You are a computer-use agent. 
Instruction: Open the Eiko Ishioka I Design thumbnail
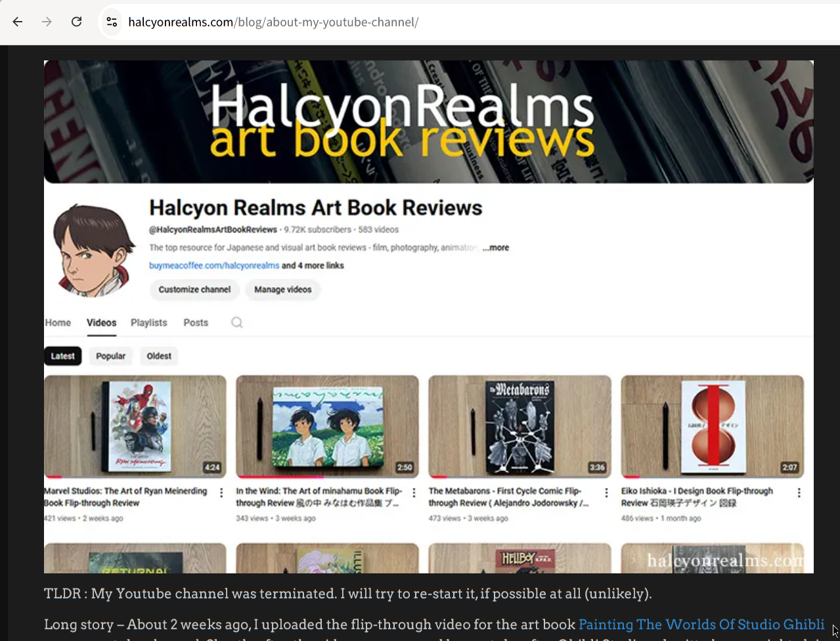point(712,426)
